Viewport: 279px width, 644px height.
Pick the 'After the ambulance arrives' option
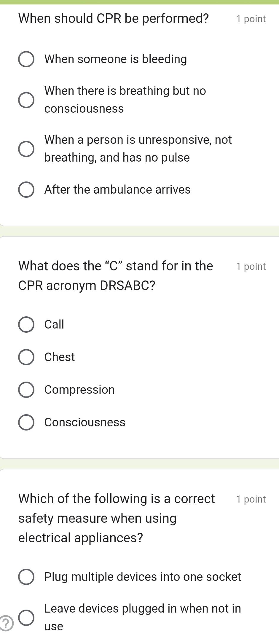pyautogui.click(x=26, y=190)
